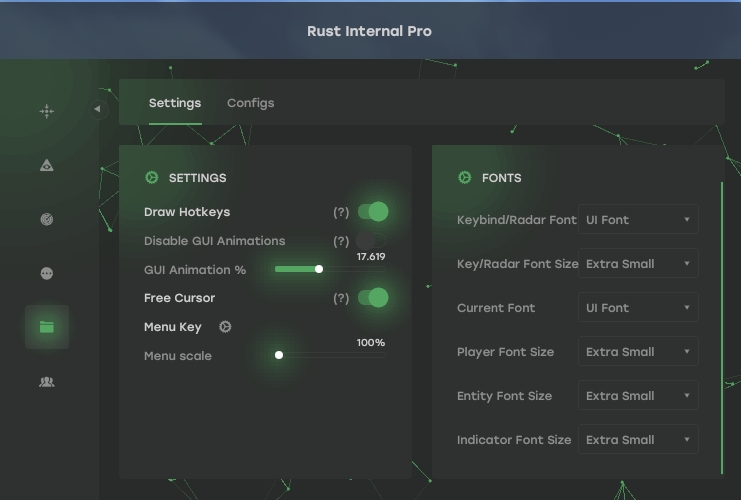Image resolution: width=741 pixels, height=500 pixels.
Task: Click the 100% menu scale value
Action: (x=371, y=343)
